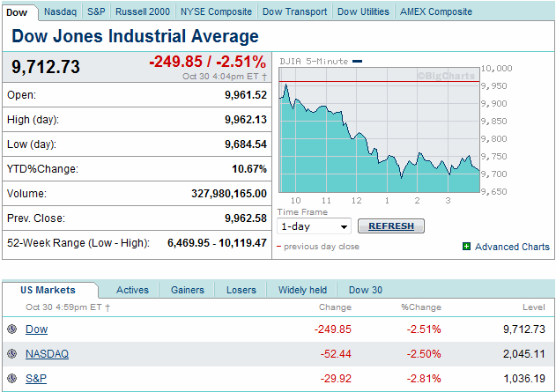Open the Time Frame 1-day dropdown

tap(314, 226)
